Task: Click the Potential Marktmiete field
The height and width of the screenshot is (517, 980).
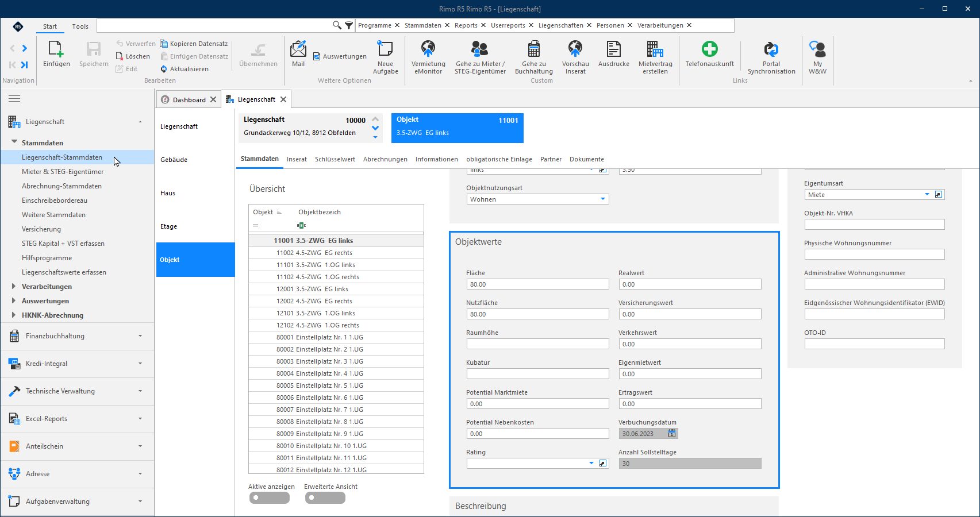Action: (537, 404)
